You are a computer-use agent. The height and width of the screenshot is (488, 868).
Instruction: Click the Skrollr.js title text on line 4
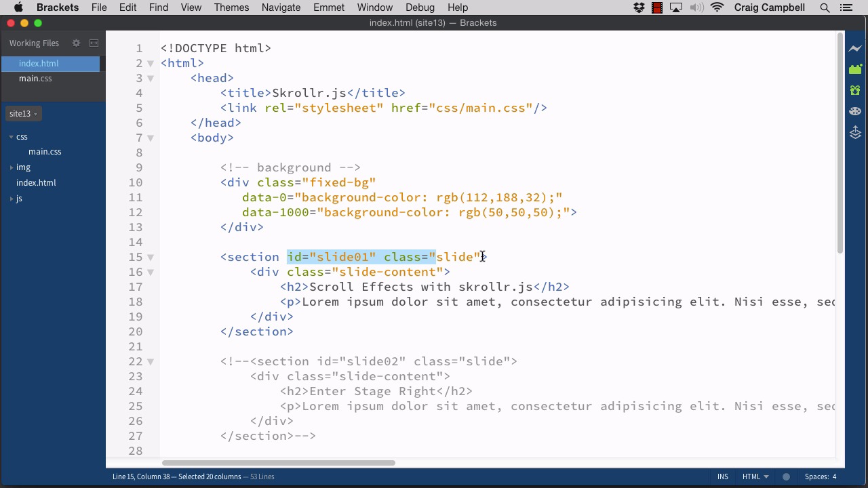tap(309, 93)
